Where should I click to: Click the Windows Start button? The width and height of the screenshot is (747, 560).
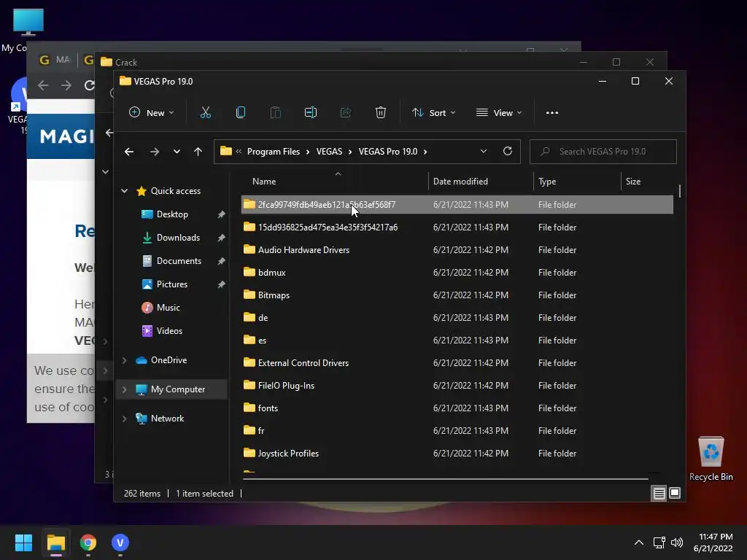23,542
